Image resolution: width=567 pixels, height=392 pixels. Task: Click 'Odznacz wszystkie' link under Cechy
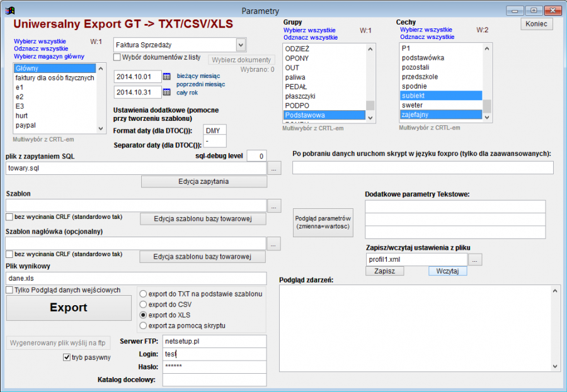tap(427, 37)
